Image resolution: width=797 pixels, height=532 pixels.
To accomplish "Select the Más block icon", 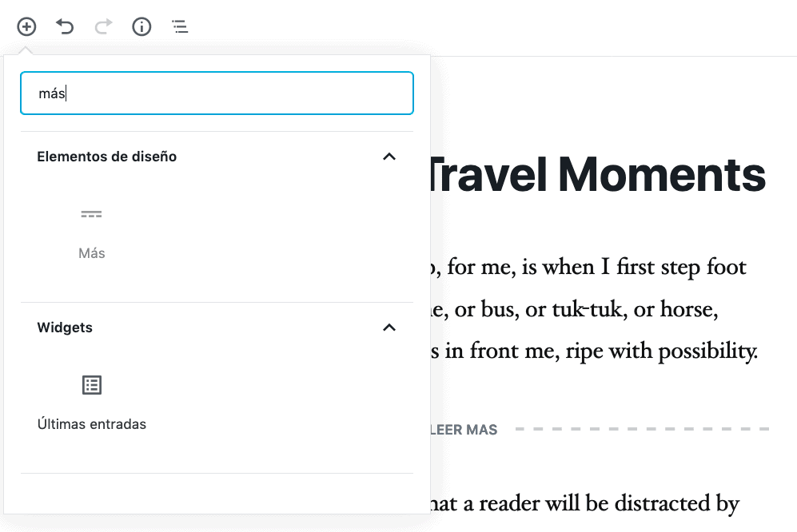I will coord(92,214).
